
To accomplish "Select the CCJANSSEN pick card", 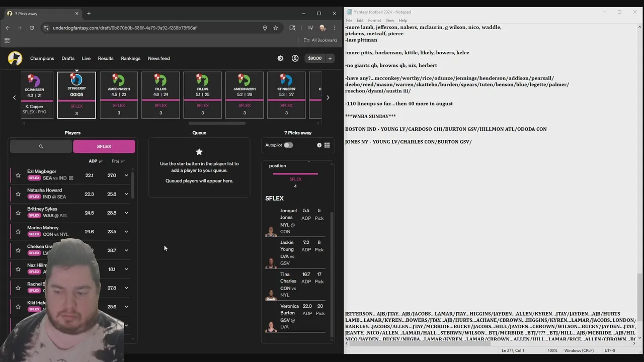I will 37,95.
